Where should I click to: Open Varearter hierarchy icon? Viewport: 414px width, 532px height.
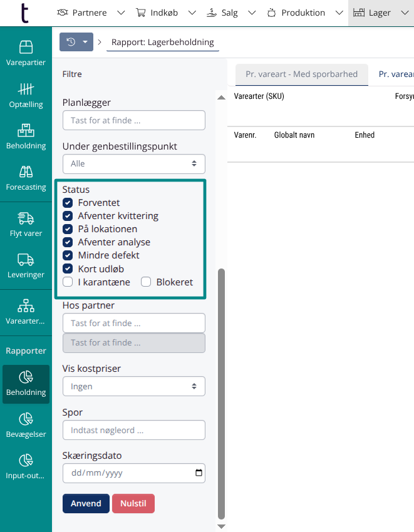coord(26,311)
